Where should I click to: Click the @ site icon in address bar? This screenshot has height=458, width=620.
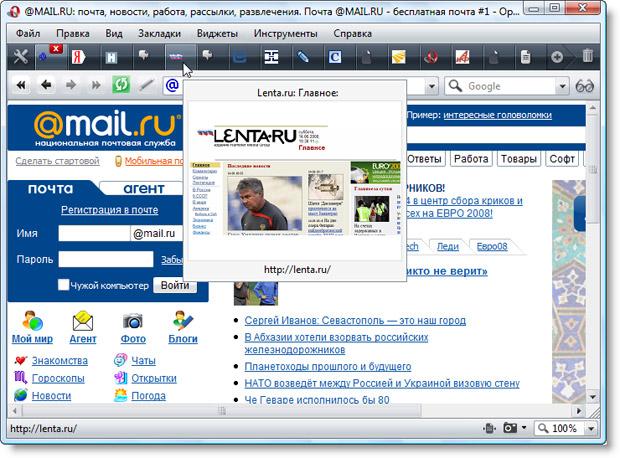click(172, 85)
